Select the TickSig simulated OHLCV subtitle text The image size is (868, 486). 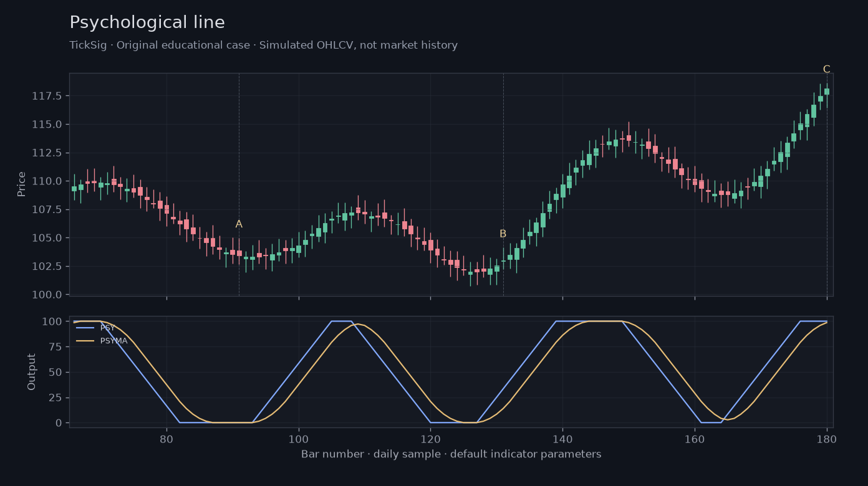pos(263,45)
